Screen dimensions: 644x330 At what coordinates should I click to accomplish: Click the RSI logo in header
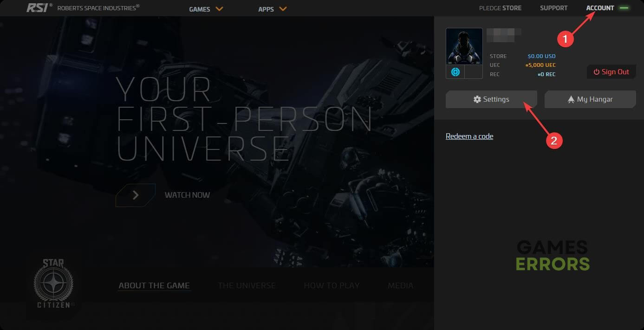click(x=39, y=7)
